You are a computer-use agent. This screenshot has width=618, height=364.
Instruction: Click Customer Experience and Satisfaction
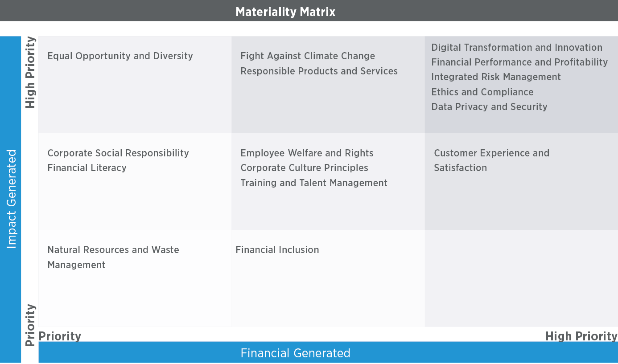491,160
